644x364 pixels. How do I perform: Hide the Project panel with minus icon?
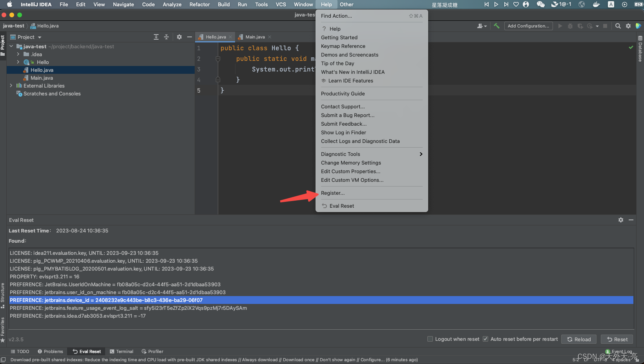pyautogui.click(x=190, y=37)
